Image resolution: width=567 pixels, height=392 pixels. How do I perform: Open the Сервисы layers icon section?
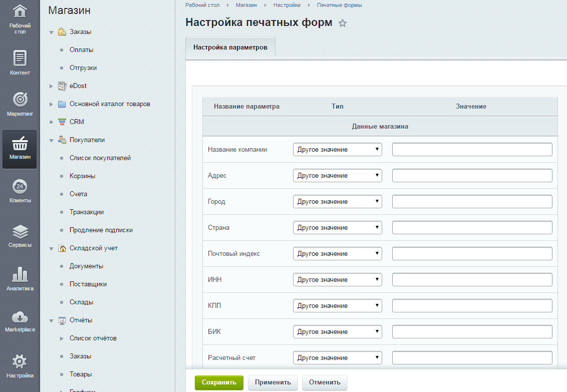20,236
